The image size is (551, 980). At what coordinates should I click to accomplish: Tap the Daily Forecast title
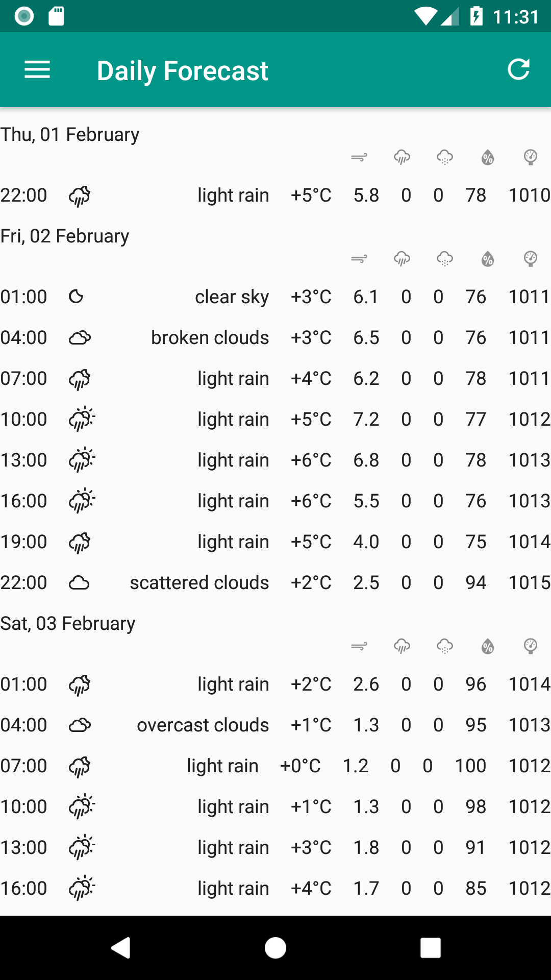click(182, 70)
